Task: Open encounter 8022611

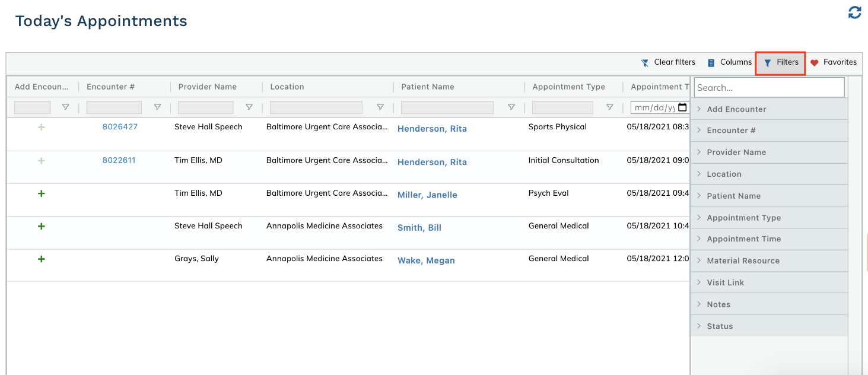Action: coord(119,161)
